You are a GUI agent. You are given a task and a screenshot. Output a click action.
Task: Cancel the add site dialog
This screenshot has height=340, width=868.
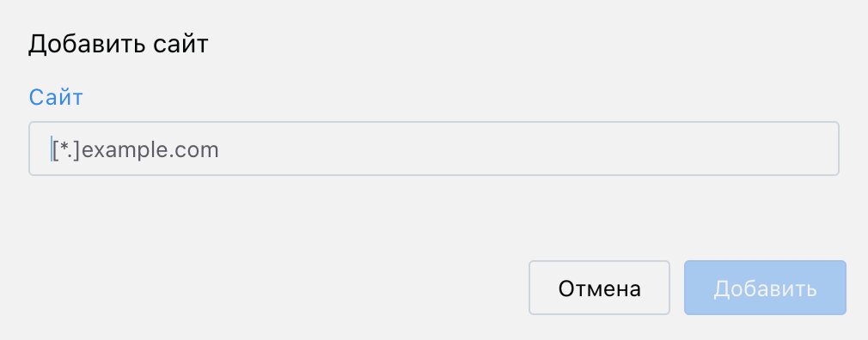[599, 288]
